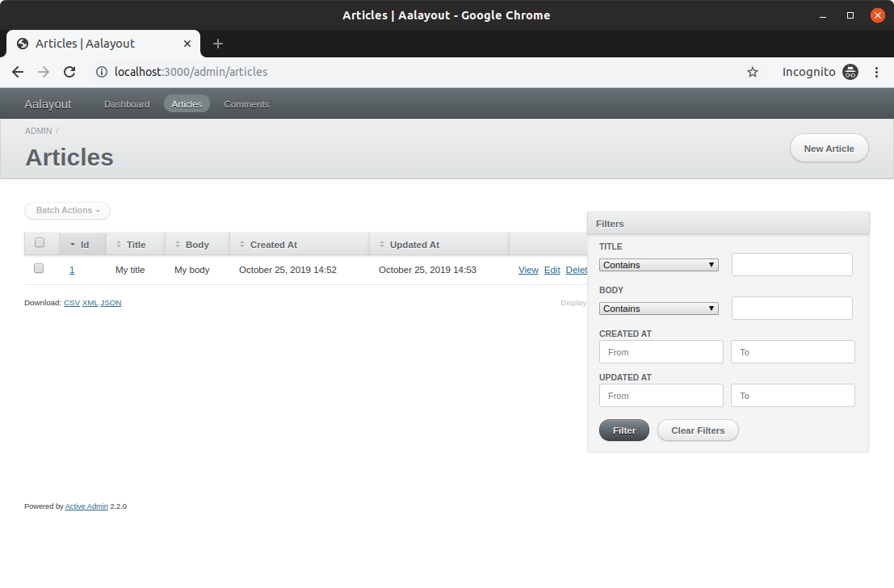Image resolution: width=894 pixels, height=588 pixels.
Task: Focus the Title filter text field
Action: pos(792,265)
